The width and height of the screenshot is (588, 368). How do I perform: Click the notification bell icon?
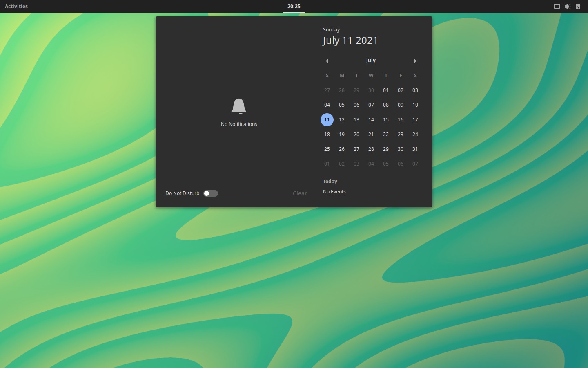239,106
